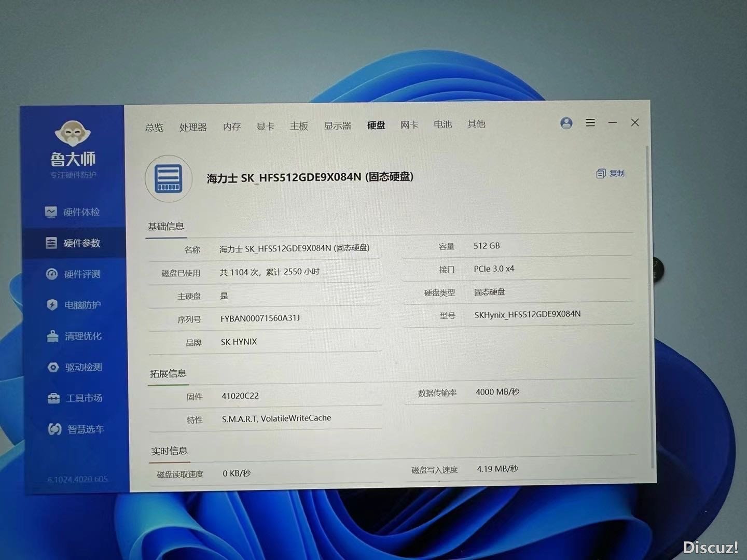Switch to the 网卡 network card tab

(x=409, y=124)
